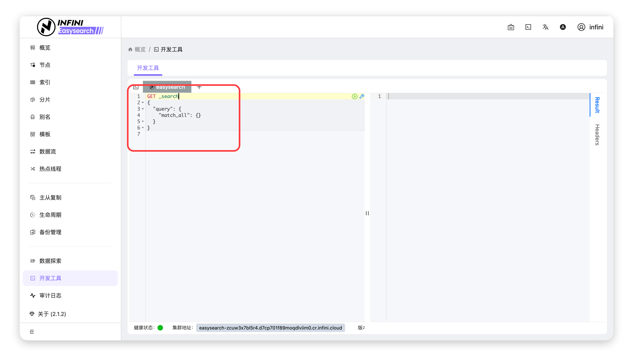
Task: Run the GET _search request
Action: click(354, 96)
